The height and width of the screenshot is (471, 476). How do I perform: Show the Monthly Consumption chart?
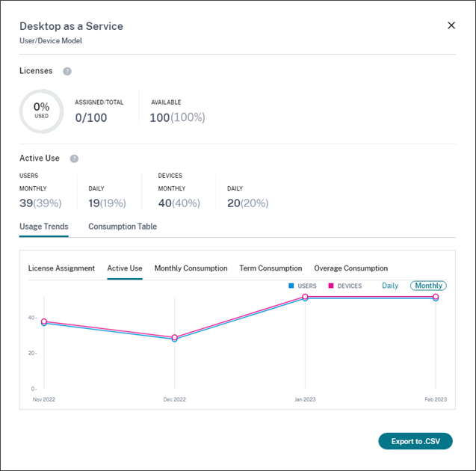tap(191, 268)
